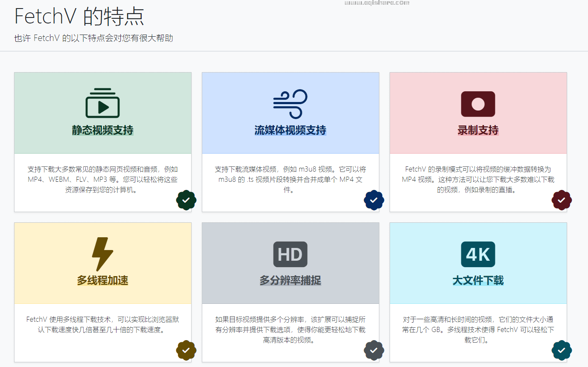The image size is (588, 367).
Task: Click the HD badge icon above 多分辨率捕捉
Action: [x=290, y=254]
